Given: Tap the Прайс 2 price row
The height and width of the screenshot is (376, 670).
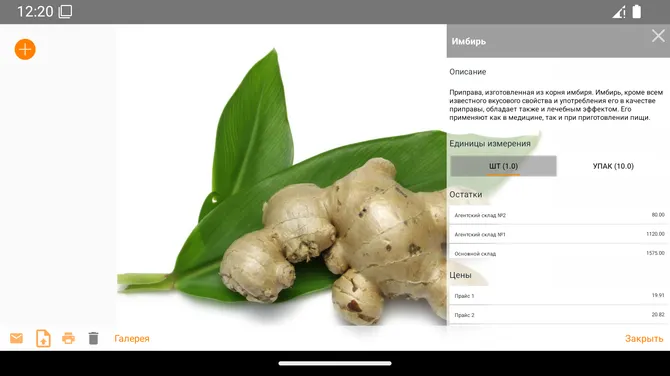Looking at the screenshot, I should point(559,315).
